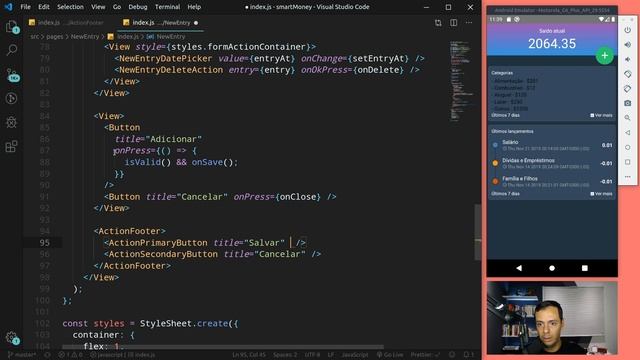
Task: Click the code minimap preview
Action: click(461, 81)
